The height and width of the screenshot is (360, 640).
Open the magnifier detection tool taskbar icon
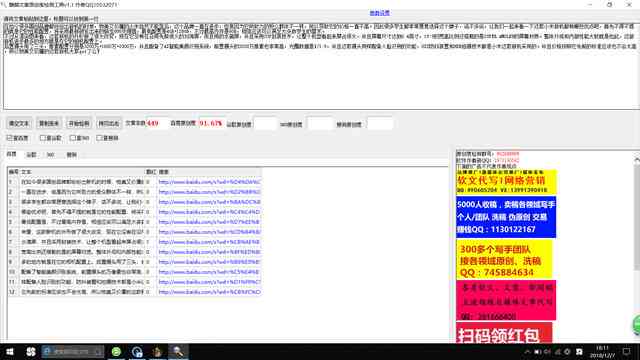[x=178, y=351]
